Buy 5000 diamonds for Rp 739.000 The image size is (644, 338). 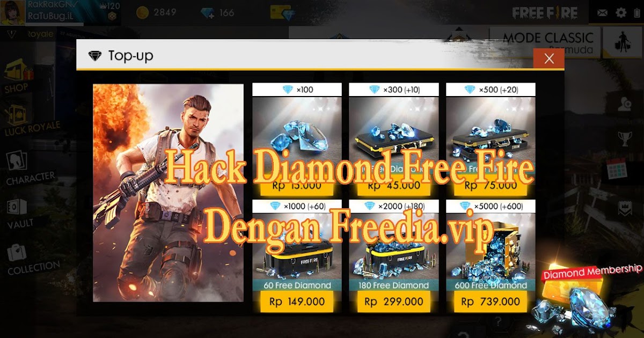coord(491,302)
